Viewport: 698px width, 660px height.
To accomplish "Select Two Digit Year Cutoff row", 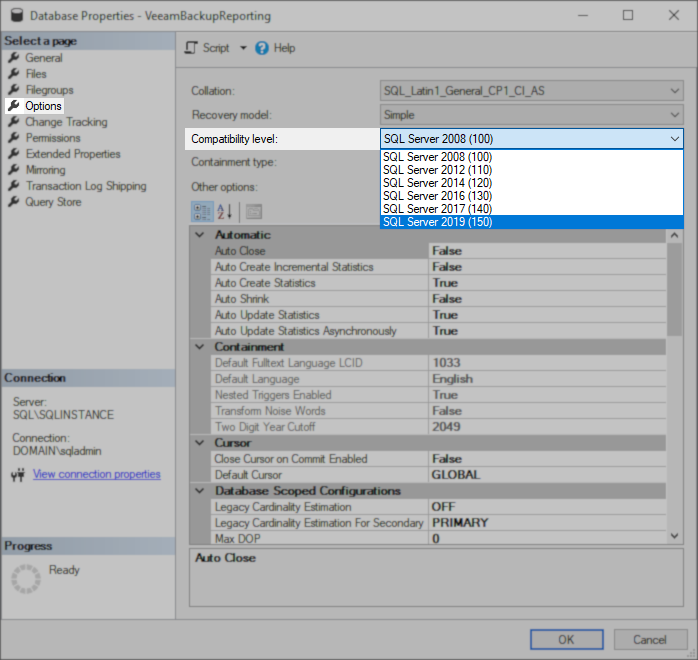I will [438, 427].
